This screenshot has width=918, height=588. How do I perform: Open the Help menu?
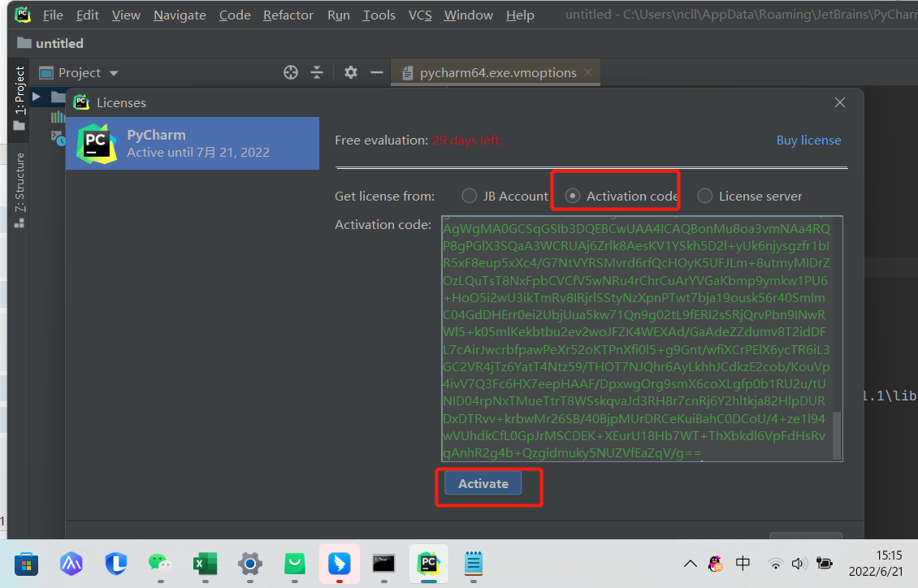tap(520, 15)
